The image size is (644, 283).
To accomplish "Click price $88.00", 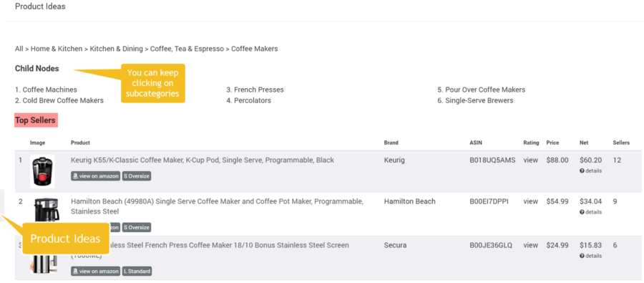I will click(557, 160).
